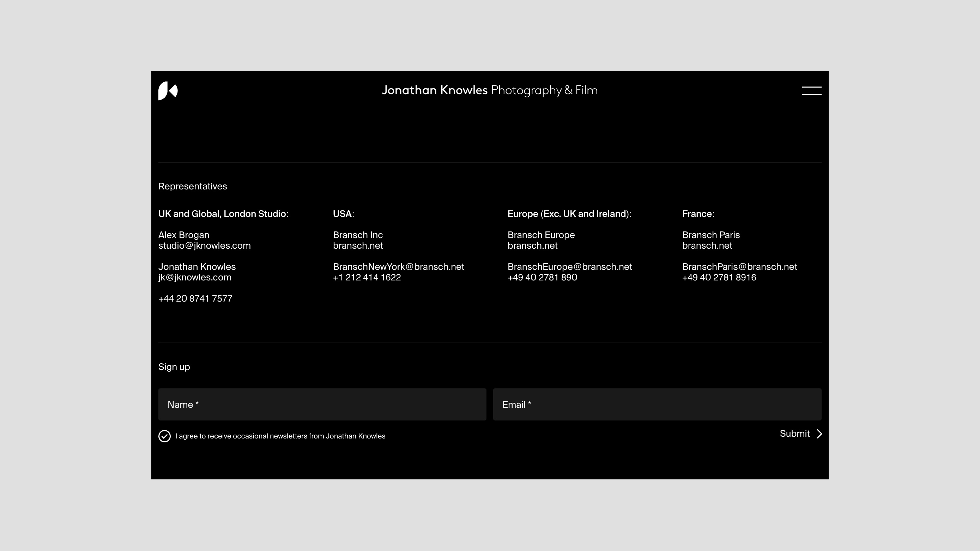Dial the USA number +1 212 414 1622

[x=367, y=277]
